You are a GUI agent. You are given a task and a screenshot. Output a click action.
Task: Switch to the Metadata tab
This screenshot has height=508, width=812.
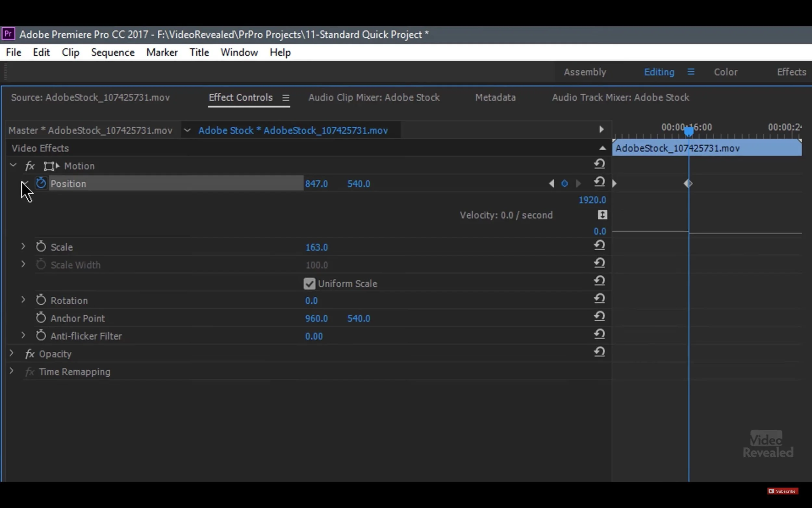pyautogui.click(x=495, y=98)
